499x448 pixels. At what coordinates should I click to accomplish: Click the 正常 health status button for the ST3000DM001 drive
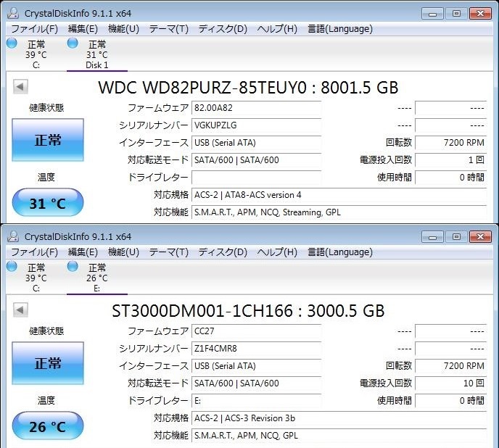tap(48, 363)
